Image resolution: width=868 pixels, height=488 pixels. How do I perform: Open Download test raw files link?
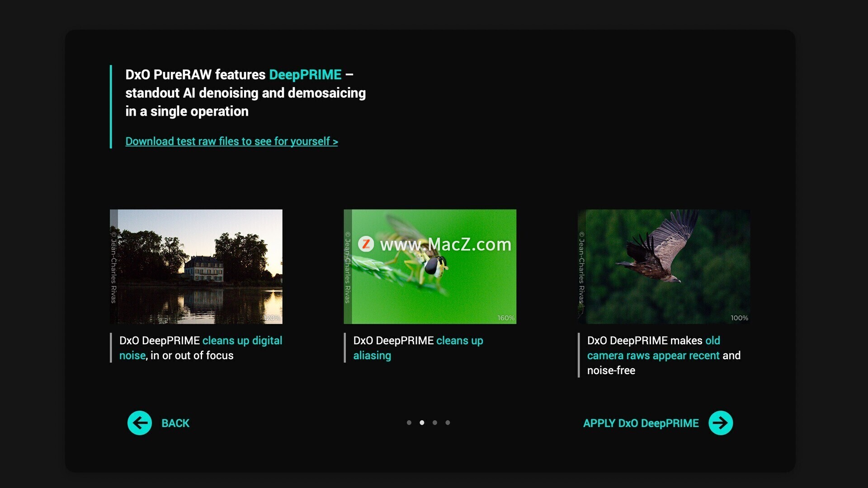tap(231, 141)
